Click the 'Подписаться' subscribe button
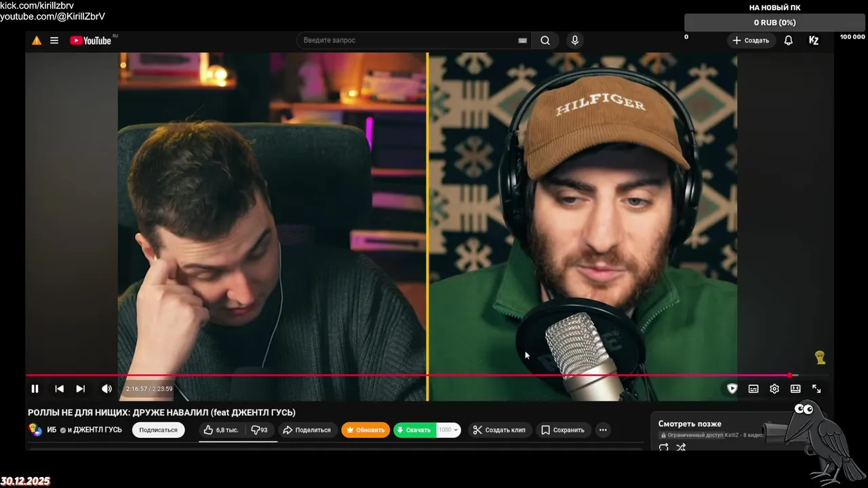This screenshot has width=868, height=488. 158,430
